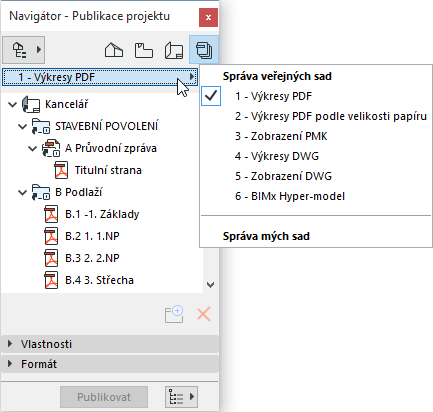Click PDF icon of B.3 2. 2.NP
Viewport: 433px width, 412px height.
[x=51, y=258]
